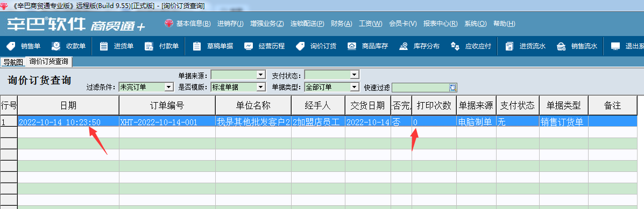Open the 应收应付 toolbar icon

click(x=455, y=46)
